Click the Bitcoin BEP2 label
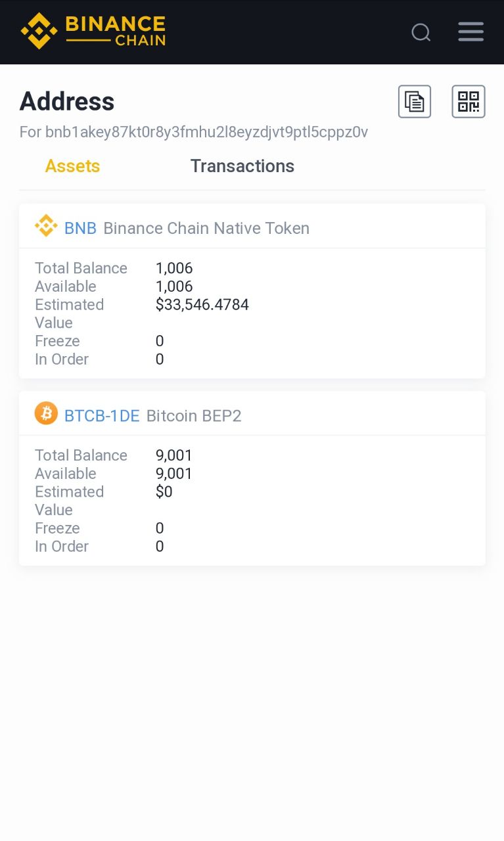The width and height of the screenshot is (504, 841). point(194,416)
